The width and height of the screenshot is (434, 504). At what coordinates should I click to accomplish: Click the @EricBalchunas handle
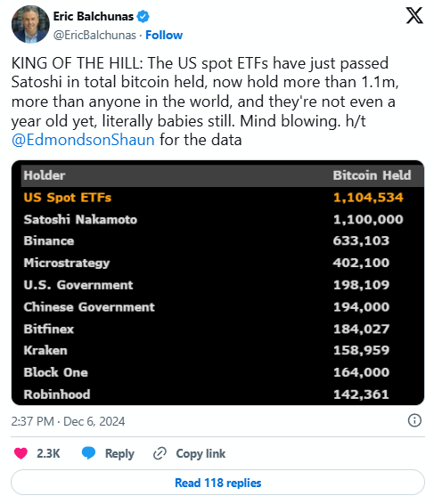[x=94, y=35]
